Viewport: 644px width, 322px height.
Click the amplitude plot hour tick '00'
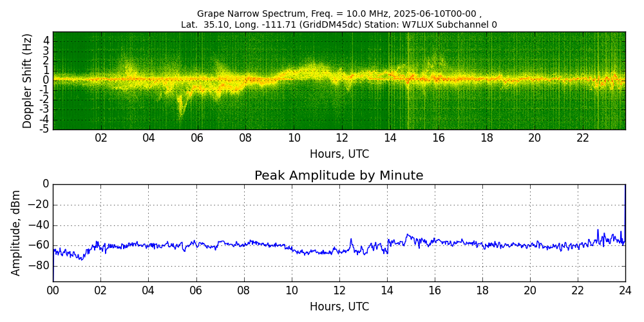[x=53, y=291]
